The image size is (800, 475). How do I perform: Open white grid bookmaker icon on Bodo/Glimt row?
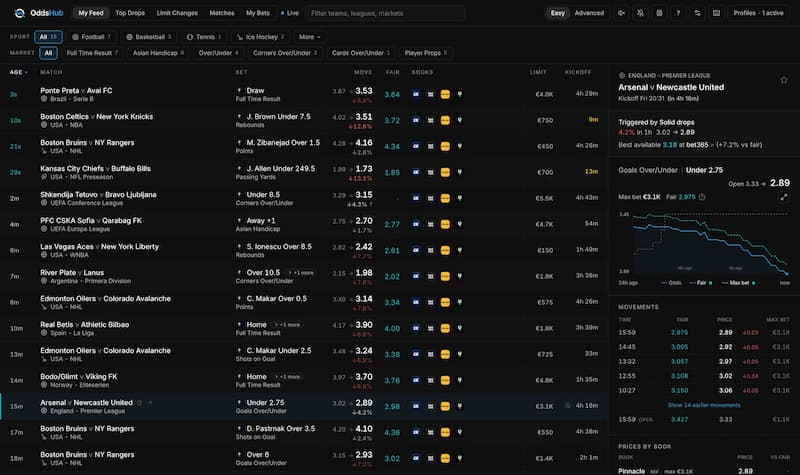pyautogui.click(x=431, y=380)
